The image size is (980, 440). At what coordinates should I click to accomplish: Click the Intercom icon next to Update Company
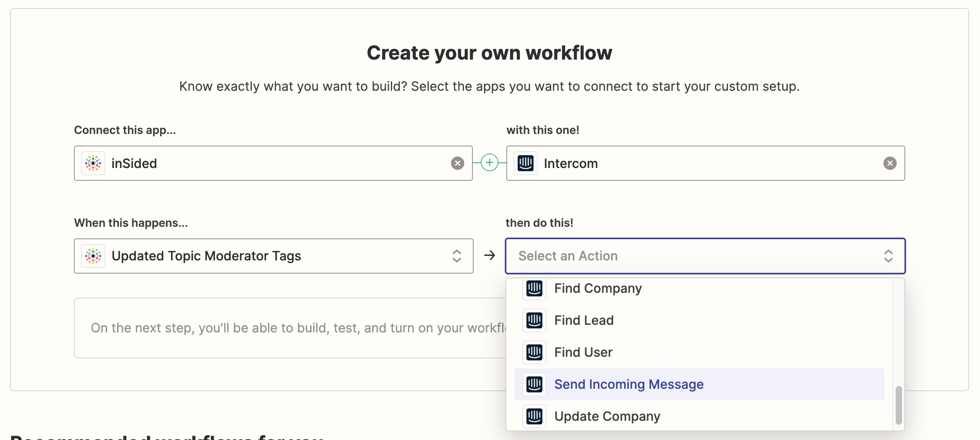pos(534,416)
